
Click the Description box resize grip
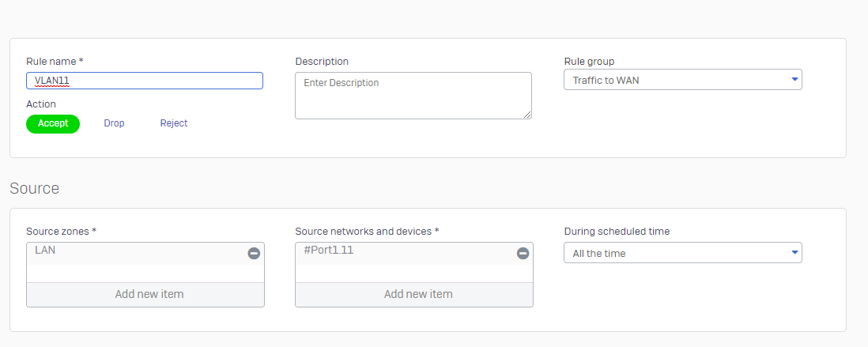click(x=527, y=115)
